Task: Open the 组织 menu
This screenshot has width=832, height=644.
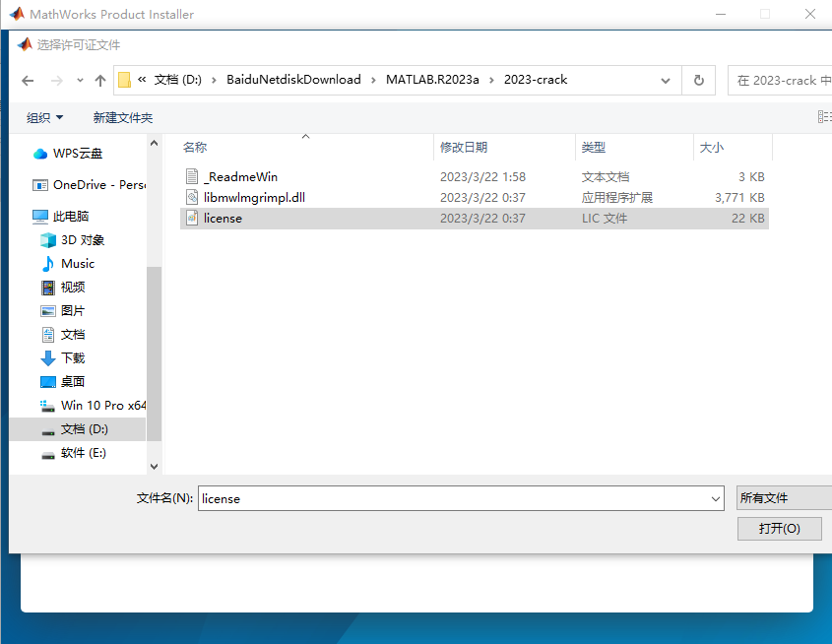Action: click(x=44, y=118)
